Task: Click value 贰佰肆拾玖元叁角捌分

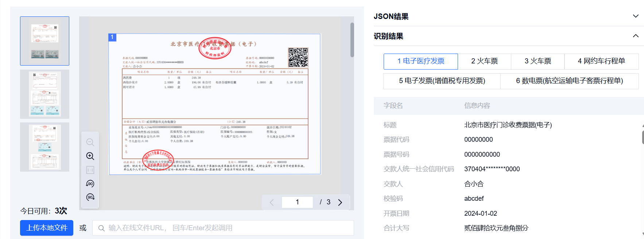Action: click(x=496, y=228)
